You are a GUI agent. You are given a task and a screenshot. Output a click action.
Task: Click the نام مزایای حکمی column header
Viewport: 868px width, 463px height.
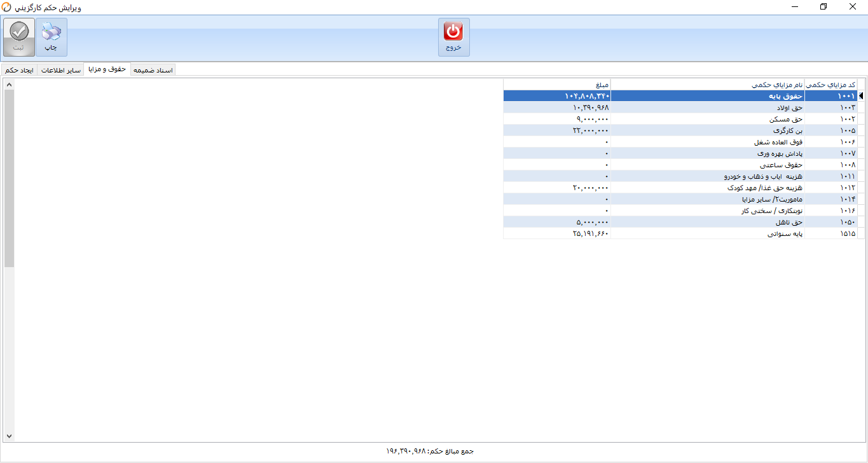[708, 85]
